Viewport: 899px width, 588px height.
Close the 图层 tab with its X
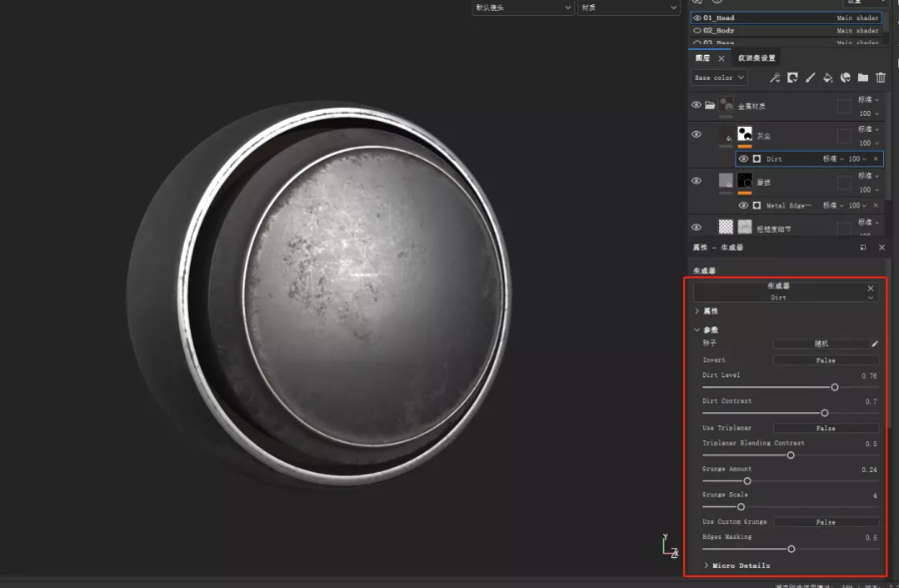721,59
